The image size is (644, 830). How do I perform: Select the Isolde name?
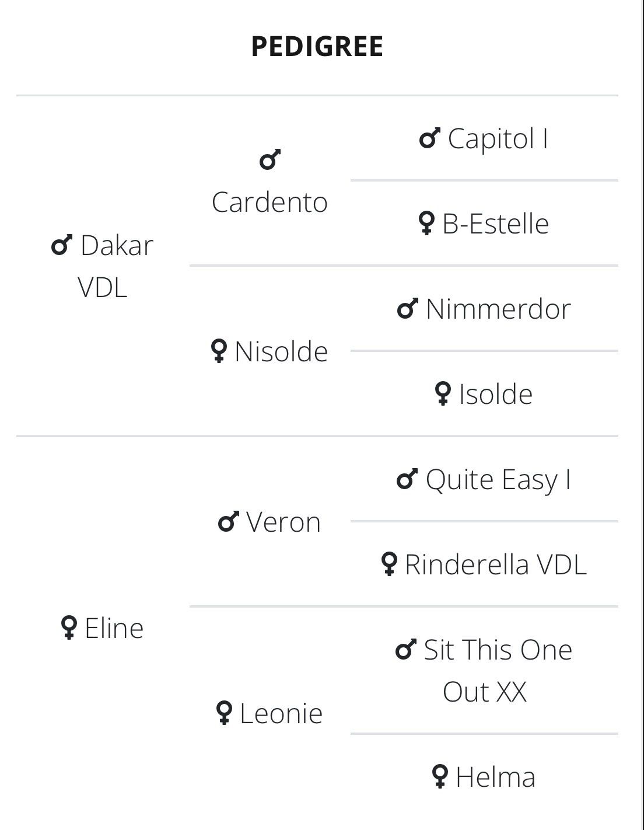[x=496, y=394]
